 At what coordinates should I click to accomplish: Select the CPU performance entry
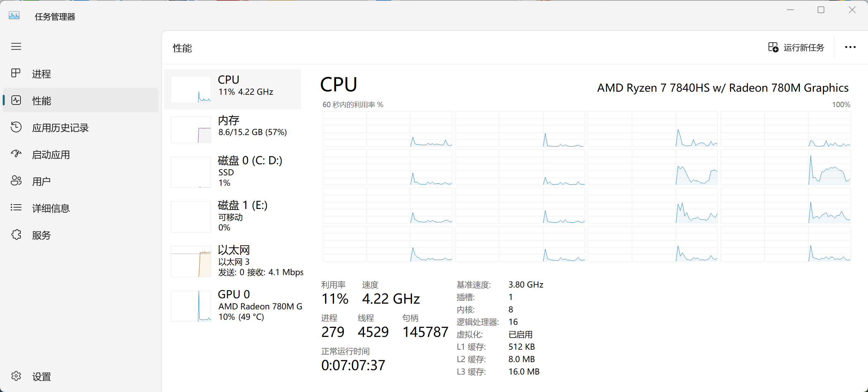coord(233,89)
